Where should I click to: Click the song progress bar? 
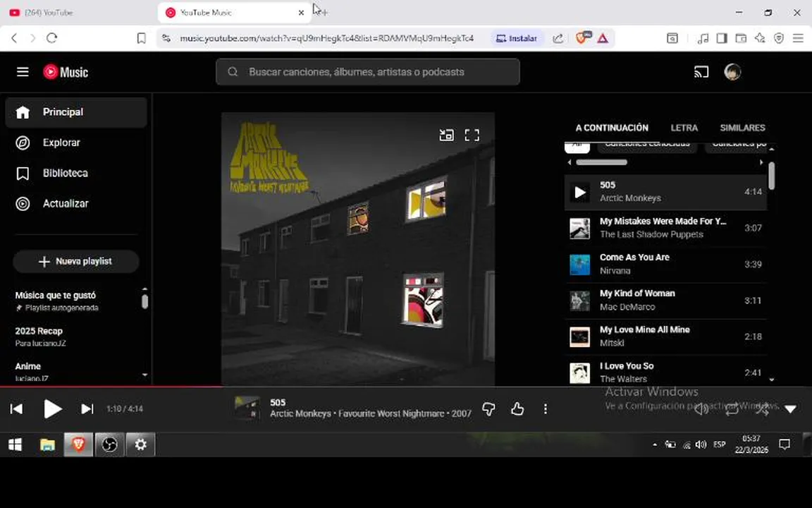pyautogui.click(x=406, y=386)
